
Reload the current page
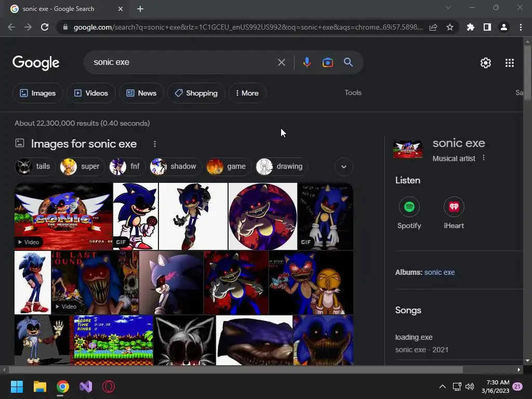pyautogui.click(x=45, y=27)
